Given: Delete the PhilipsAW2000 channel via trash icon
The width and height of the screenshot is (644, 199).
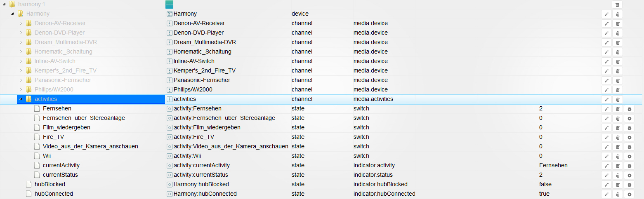Looking at the screenshot, I should click(x=618, y=90).
